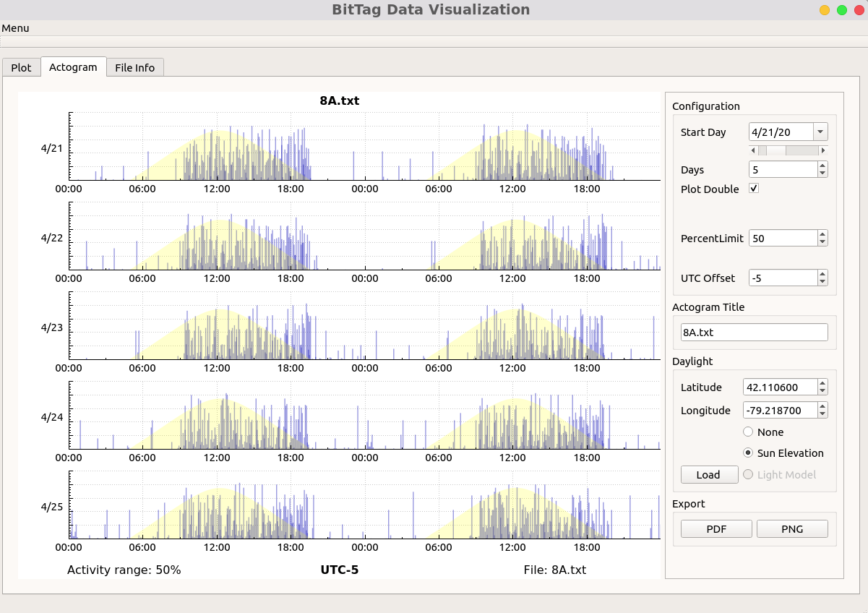Image resolution: width=868 pixels, height=613 pixels.
Task: Click the left arrow of the day slider
Action: click(754, 150)
